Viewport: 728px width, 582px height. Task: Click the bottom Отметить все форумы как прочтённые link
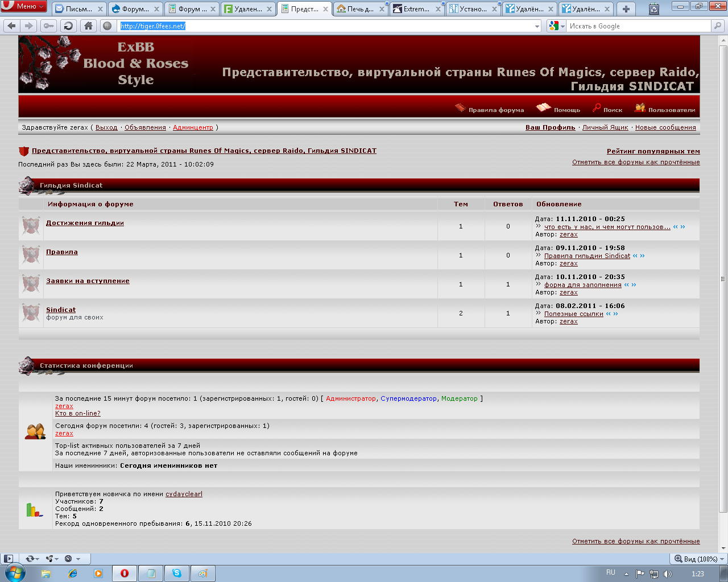[x=636, y=541]
